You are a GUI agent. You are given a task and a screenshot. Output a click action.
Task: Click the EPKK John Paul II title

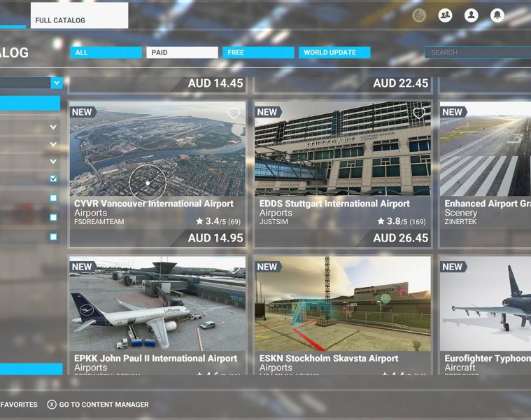point(156,358)
